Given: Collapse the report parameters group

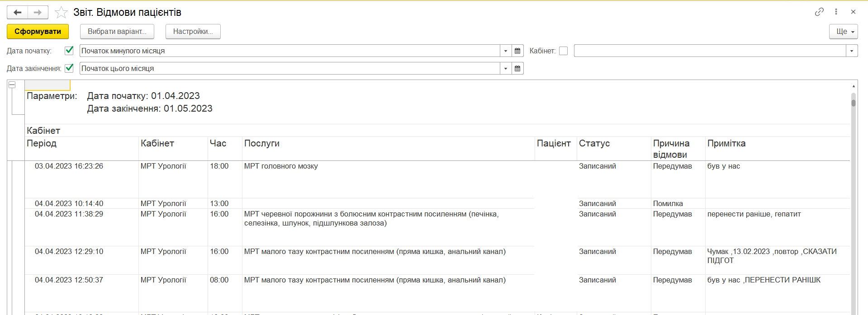Looking at the screenshot, I should (12, 85).
